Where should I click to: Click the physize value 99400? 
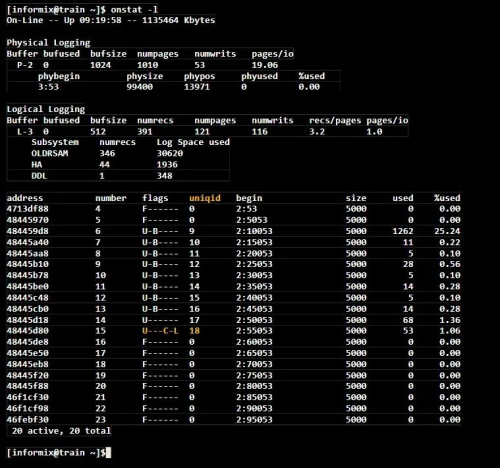click(x=140, y=87)
